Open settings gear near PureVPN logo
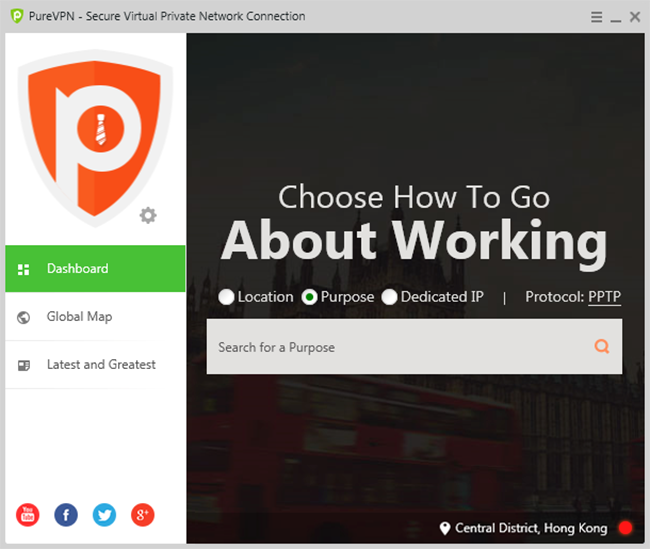Screen dimensions: 650x549 coord(148,215)
